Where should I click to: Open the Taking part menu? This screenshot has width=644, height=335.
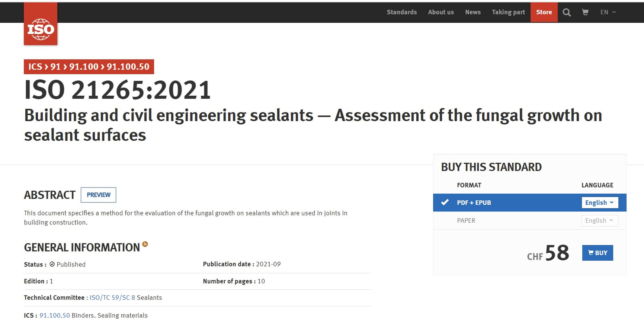tap(508, 12)
